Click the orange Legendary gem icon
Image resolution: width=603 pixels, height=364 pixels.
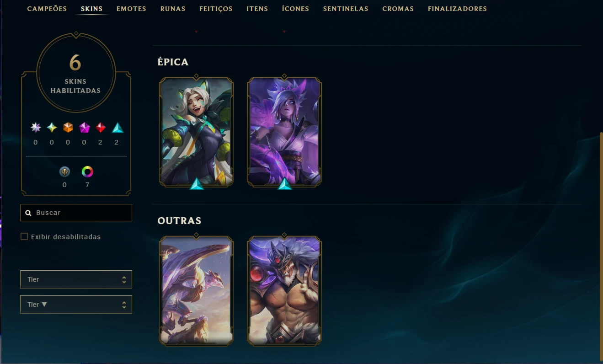[x=68, y=128]
